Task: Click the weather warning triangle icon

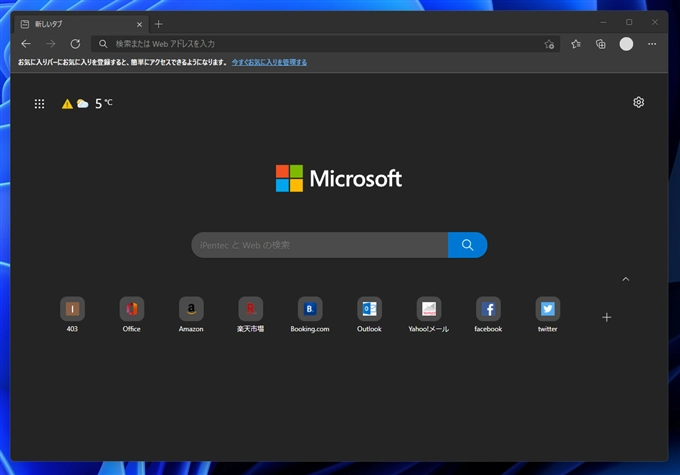Action: click(67, 104)
